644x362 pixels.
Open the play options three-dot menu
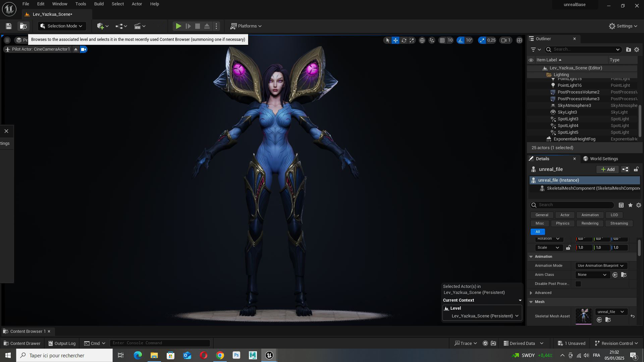pyautogui.click(x=216, y=26)
